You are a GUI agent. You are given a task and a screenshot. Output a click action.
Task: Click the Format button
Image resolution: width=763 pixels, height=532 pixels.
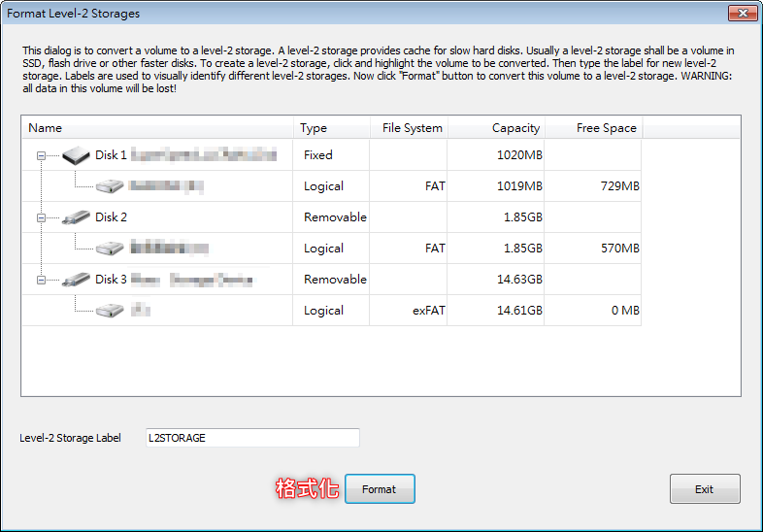pyautogui.click(x=380, y=489)
